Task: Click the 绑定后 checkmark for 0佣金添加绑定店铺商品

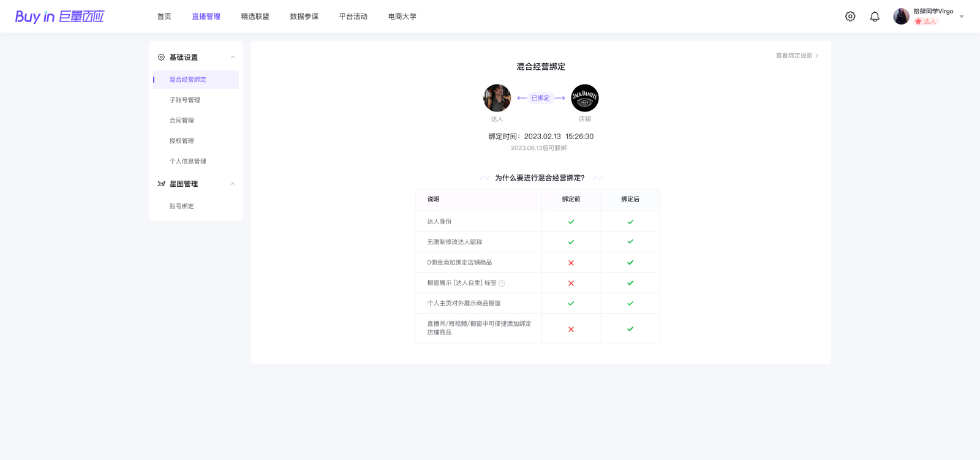Action: (x=630, y=262)
